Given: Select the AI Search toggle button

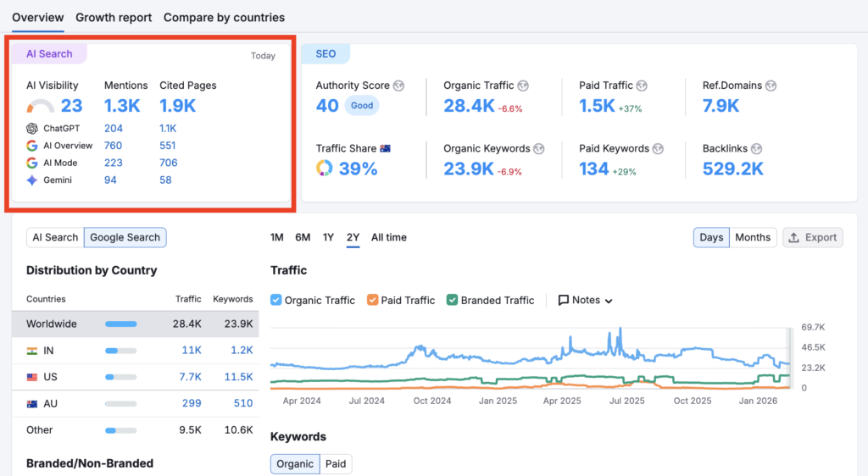Looking at the screenshot, I should pyautogui.click(x=55, y=237).
